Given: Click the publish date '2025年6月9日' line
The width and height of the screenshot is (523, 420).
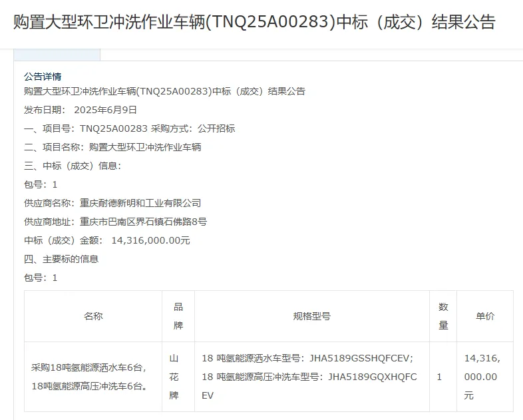Looking at the screenshot, I should (81, 110).
